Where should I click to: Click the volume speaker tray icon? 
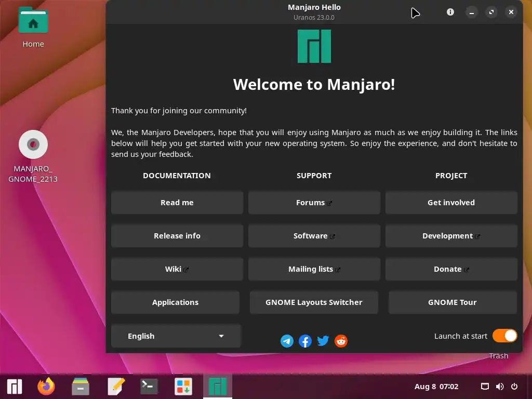click(x=500, y=387)
